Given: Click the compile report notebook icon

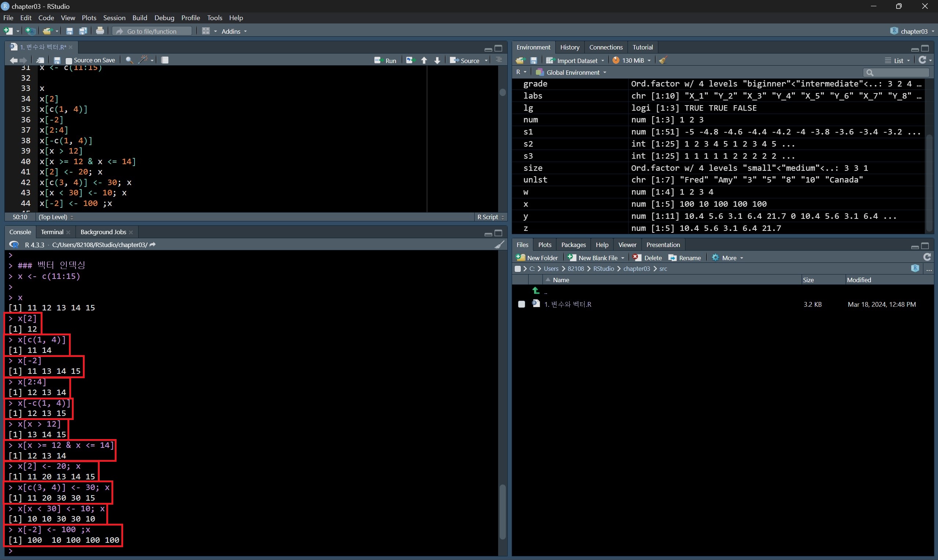Looking at the screenshot, I should [165, 60].
